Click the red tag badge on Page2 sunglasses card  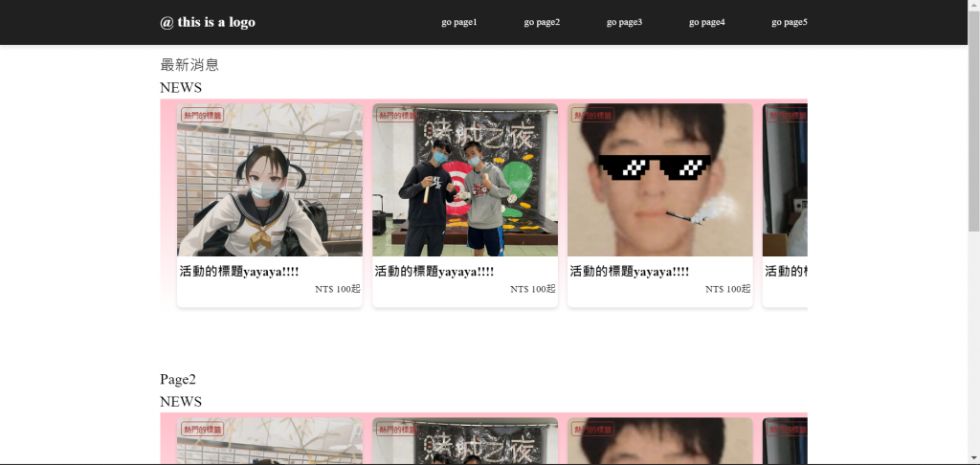pyautogui.click(x=592, y=430)
